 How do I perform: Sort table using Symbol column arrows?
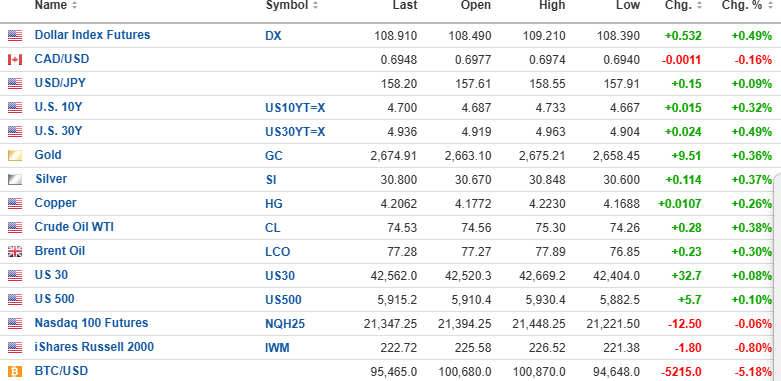click(315, 5)
